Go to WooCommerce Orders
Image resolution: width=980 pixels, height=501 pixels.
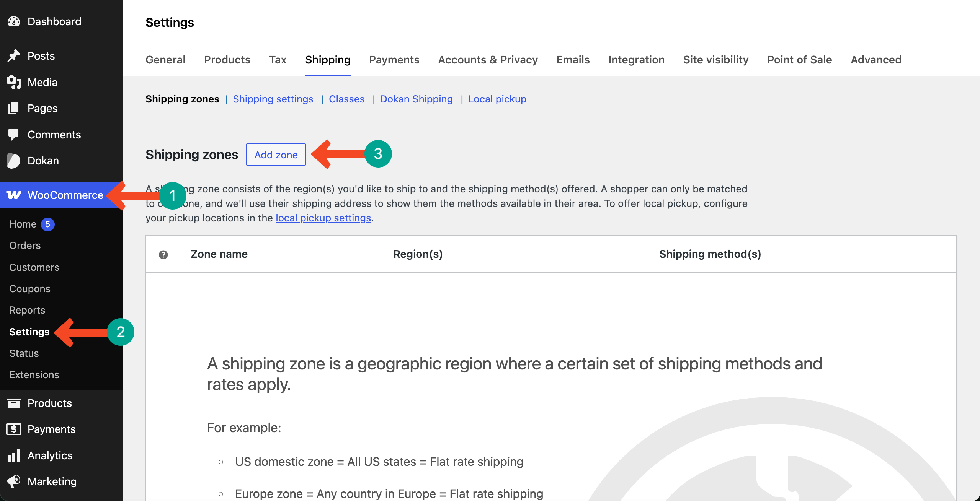tap(25, 246)
